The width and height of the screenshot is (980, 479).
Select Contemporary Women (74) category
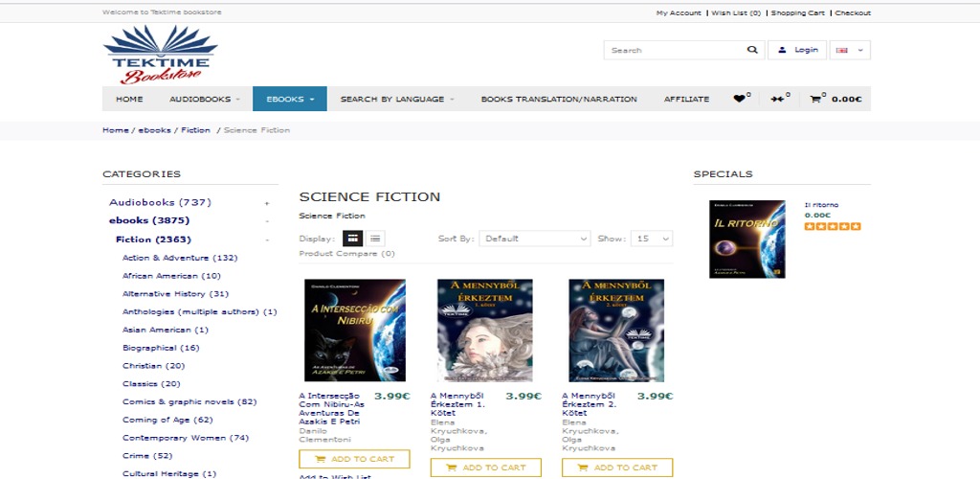pyautogui.click(x=186, y=438)
